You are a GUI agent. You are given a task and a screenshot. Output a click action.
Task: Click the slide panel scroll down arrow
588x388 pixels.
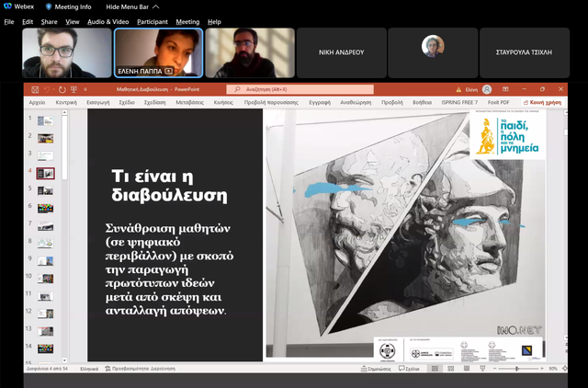[x=64, y=360]
